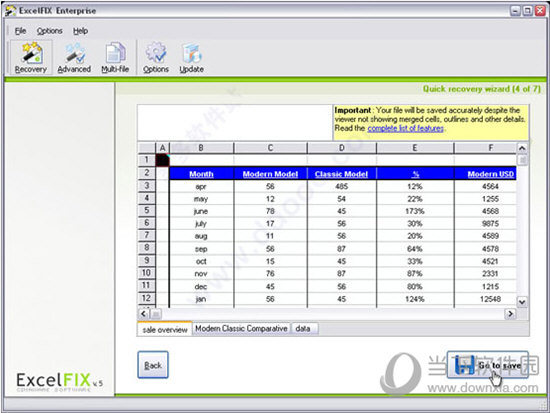This screenshot has width=550, height=413.
Task: Click the cell containing '2331'
Action: point(485,274)
